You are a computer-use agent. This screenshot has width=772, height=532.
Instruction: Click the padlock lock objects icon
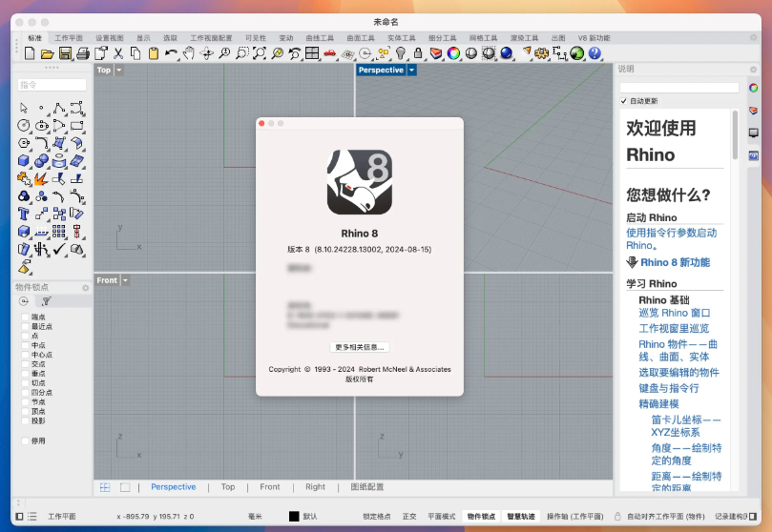pos(418,53)
